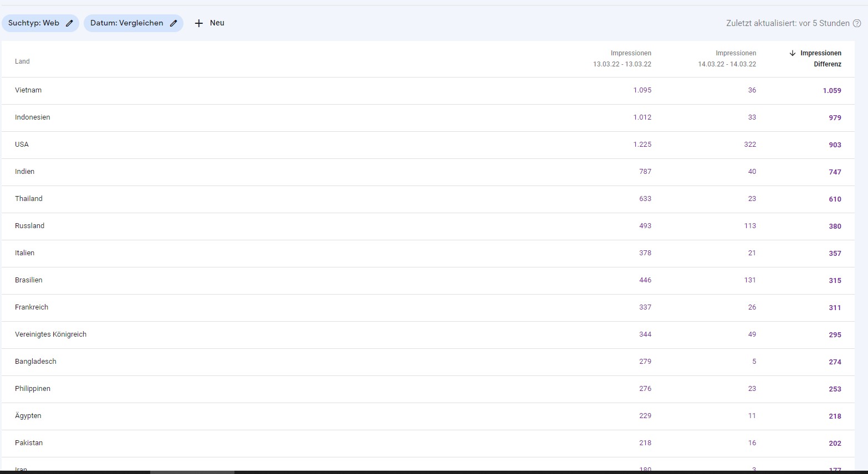
Task: Click the plus icon beside Neu
Action: [x=199, y=23]
